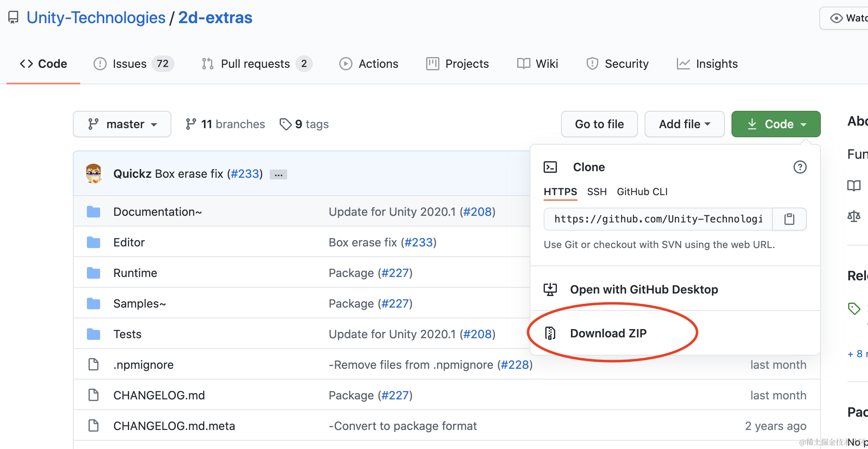
Task: Open the Unity-Technologies organization link
Action: [96, 17]
